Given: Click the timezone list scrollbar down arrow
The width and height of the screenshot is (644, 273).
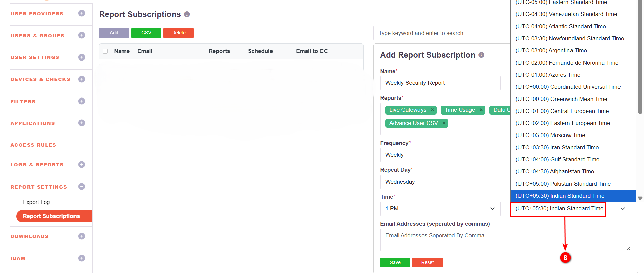Looking at the screenshot, I should (x=640, y=198).
